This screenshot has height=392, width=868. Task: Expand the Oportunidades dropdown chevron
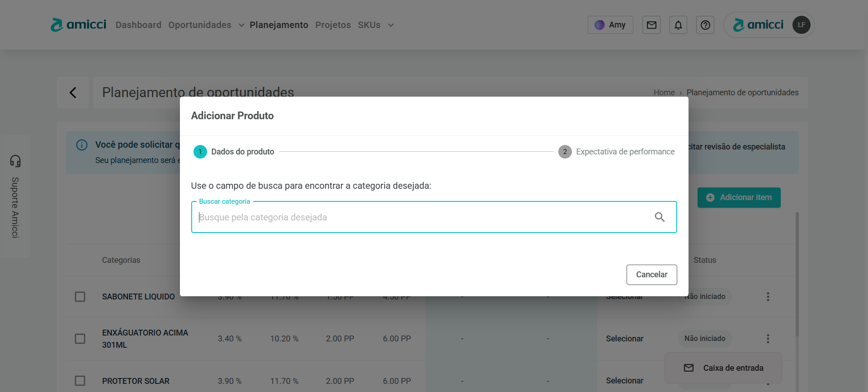point(241,25)
